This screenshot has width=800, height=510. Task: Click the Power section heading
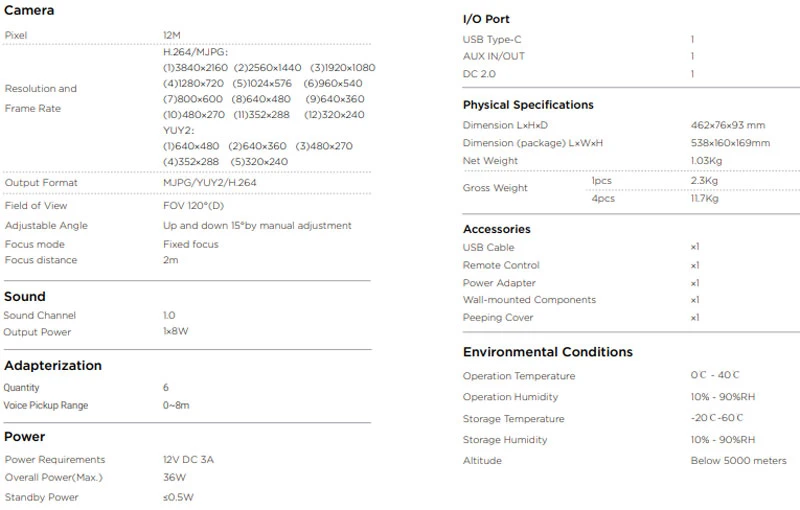point(25,437)
